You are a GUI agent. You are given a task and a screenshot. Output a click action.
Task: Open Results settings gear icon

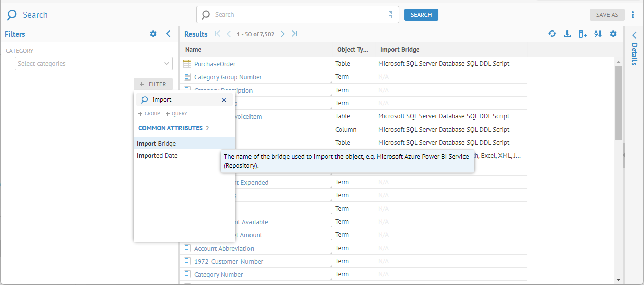coord(613,34)
